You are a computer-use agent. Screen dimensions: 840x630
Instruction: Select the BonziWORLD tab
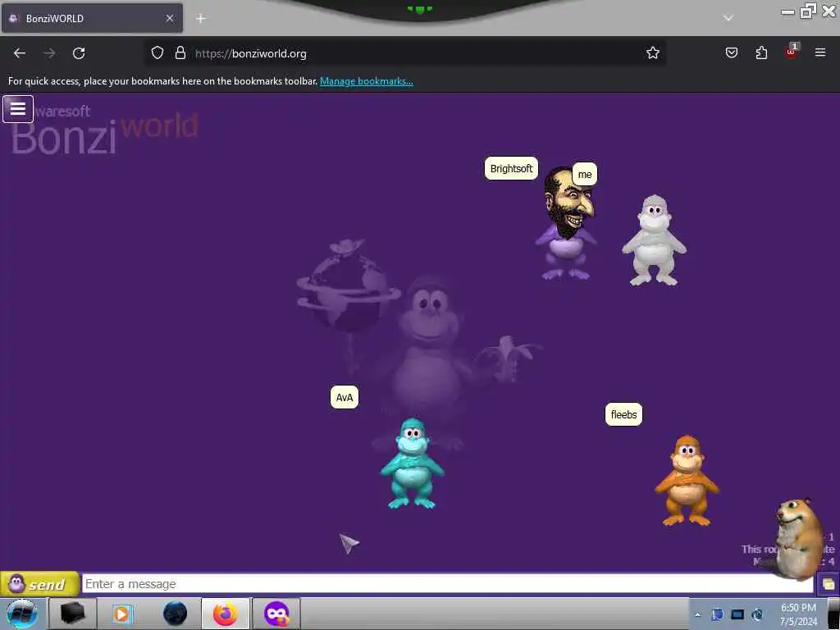[92, 18]
